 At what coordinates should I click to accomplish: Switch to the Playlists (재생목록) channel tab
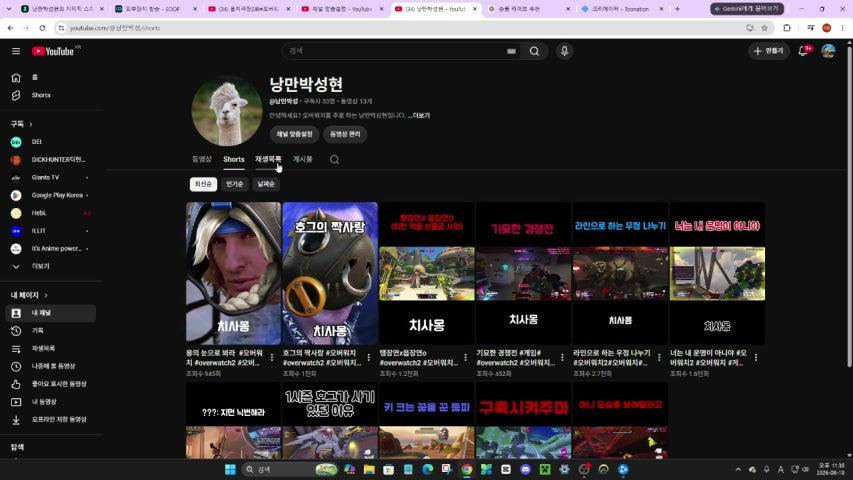(x=268, y=159)
